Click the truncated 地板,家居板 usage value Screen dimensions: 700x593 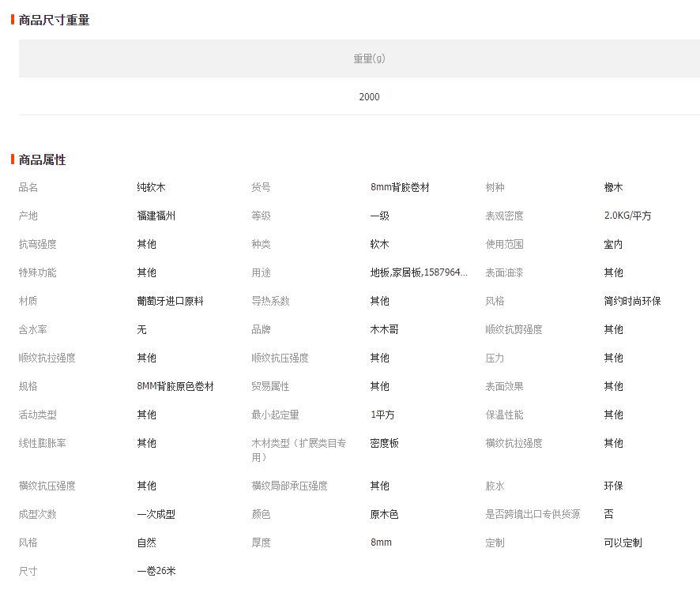tap(419, 272)
